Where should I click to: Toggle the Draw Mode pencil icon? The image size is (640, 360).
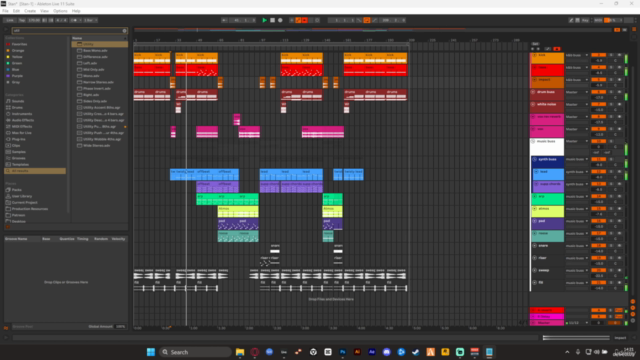pos(571,20)
